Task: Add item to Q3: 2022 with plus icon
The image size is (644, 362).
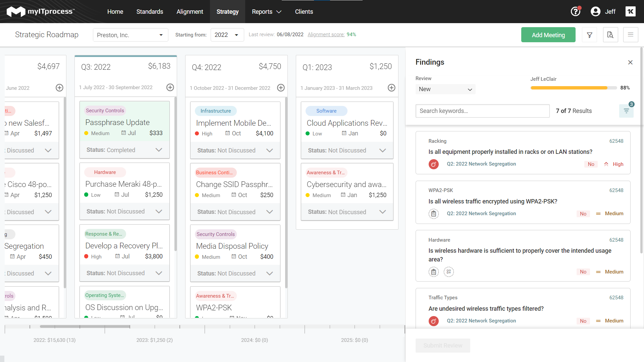Action: [x=170, y=87]
